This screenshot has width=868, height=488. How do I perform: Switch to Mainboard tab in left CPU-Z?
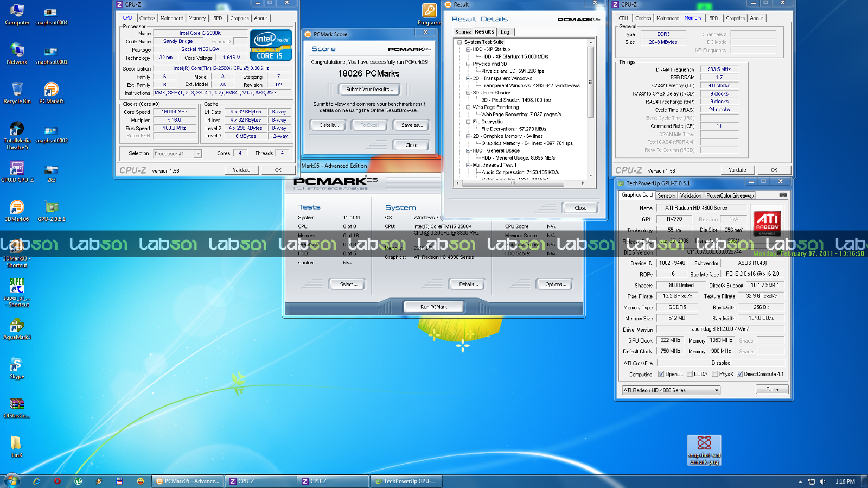click(172, 18)
